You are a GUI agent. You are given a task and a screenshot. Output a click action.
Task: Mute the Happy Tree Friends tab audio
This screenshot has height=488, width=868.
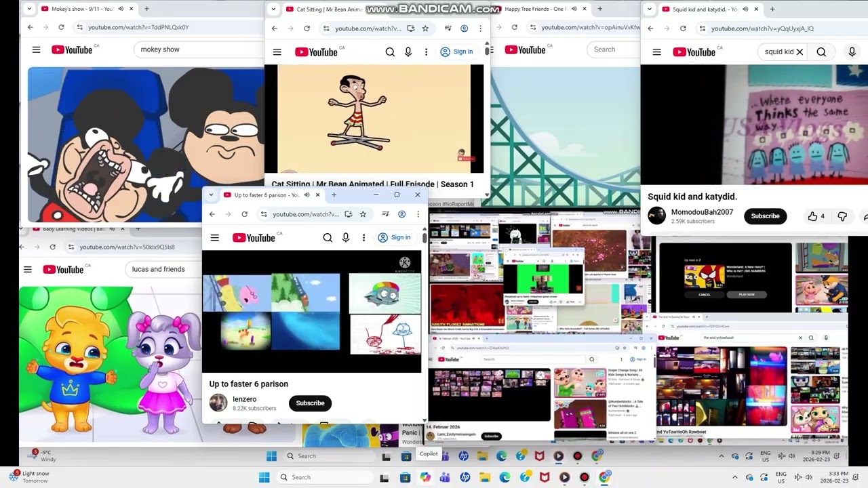point(574,9)
